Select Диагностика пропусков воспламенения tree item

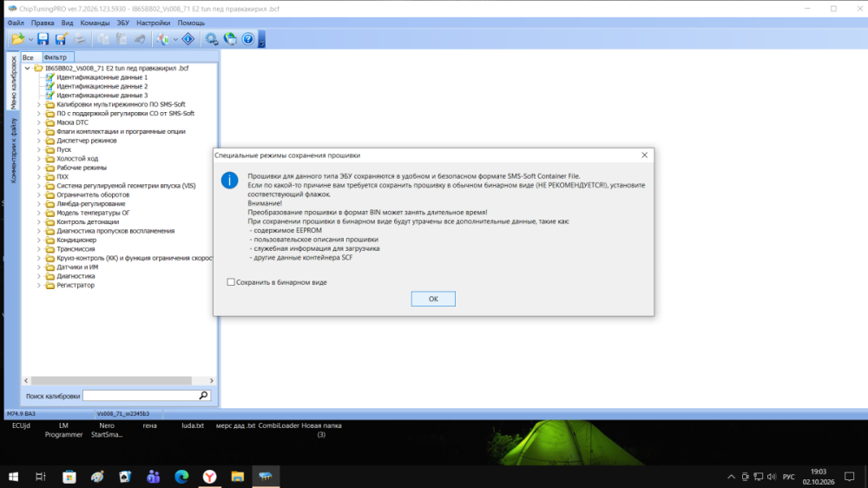tap(115, 231)
